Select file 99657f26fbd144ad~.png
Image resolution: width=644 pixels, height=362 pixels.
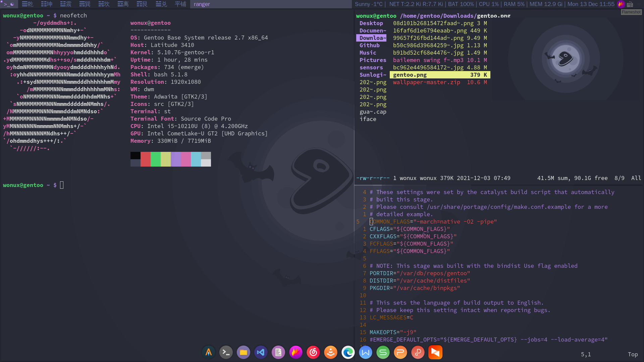[440, 38]
